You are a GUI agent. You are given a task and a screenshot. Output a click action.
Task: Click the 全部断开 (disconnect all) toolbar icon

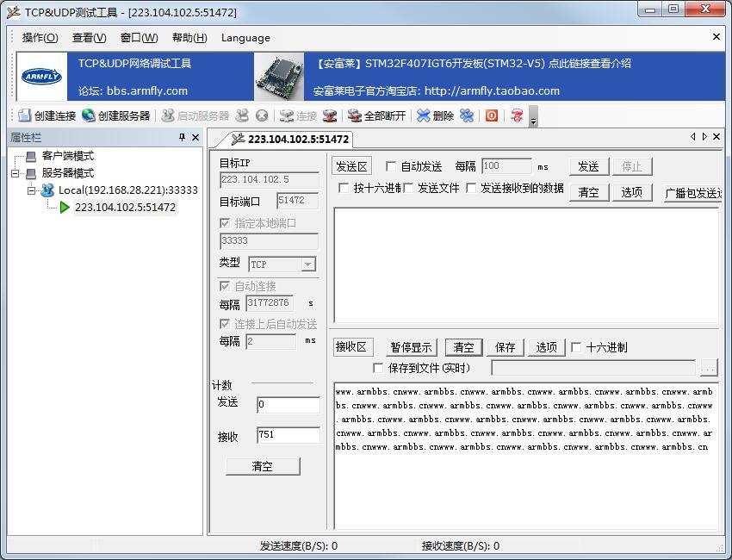coord(354,115)
